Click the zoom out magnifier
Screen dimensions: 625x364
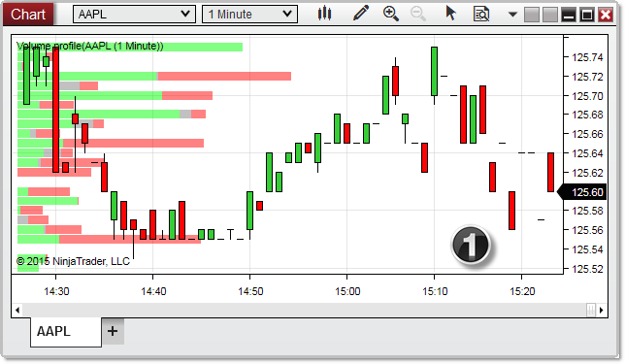[x=418, y=14]
